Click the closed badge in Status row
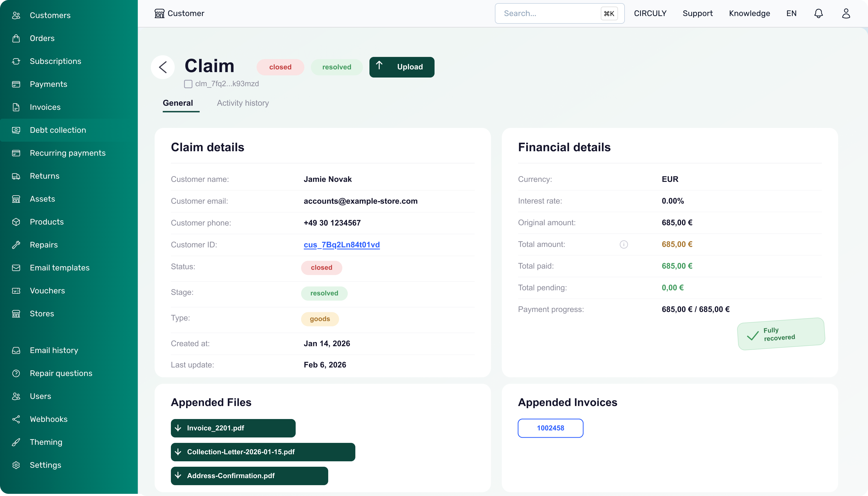The width and height of the screenshot is (868, 496). [321, 268]
